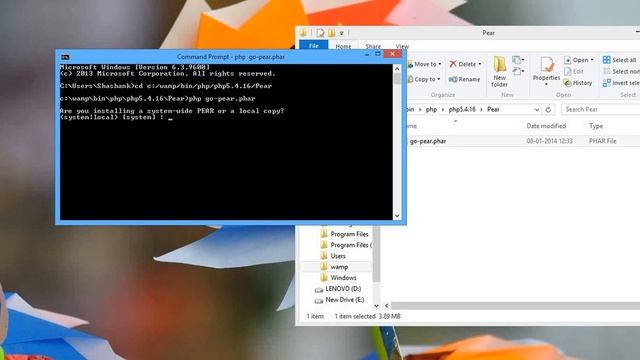
Task: Open the Easy access dropdown icon
Action: 518,72
